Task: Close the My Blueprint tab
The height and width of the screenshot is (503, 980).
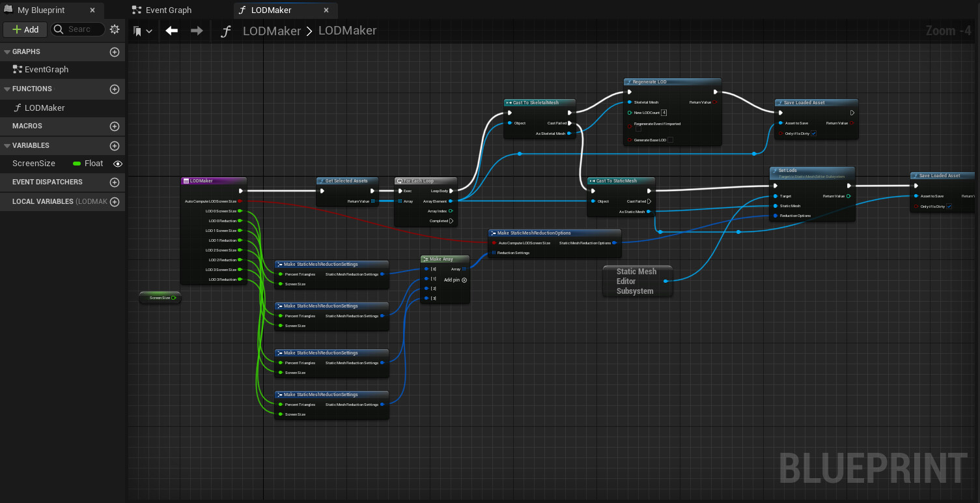Action: coord(92,10)
